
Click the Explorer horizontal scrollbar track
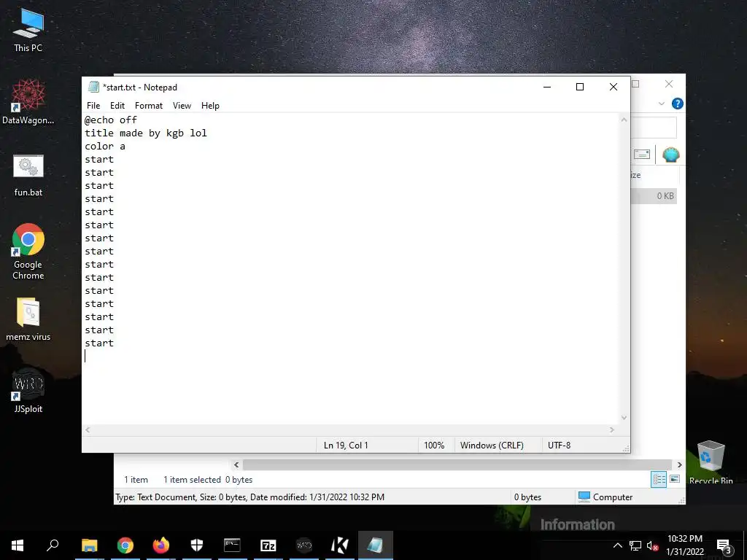(x=457, y=464)
